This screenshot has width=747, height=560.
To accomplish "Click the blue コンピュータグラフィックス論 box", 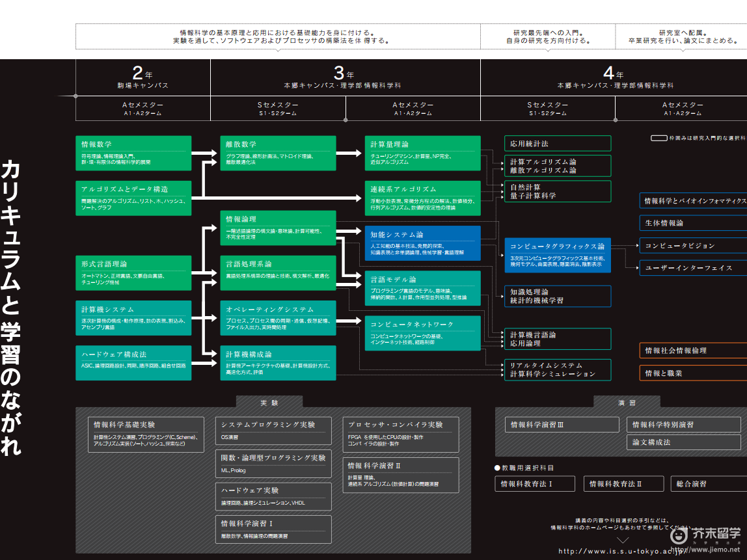I will (x=558, y=255).
